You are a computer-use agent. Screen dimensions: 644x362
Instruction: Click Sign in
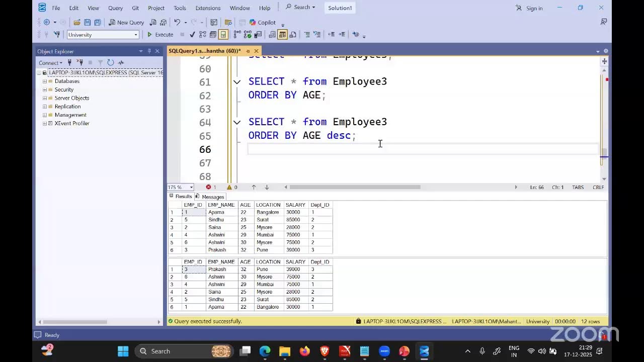pyautogui.click(x=529, y=8)
